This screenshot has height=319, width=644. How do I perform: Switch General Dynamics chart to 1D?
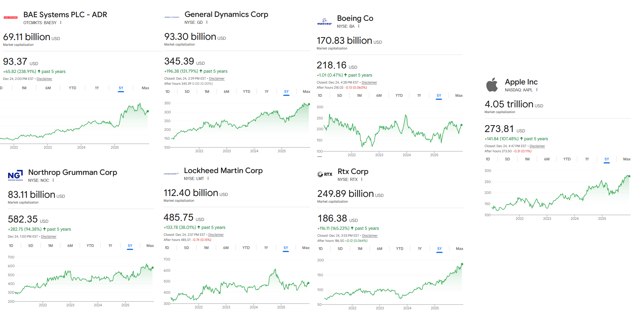pyautogui.click(x=168, y=92)
